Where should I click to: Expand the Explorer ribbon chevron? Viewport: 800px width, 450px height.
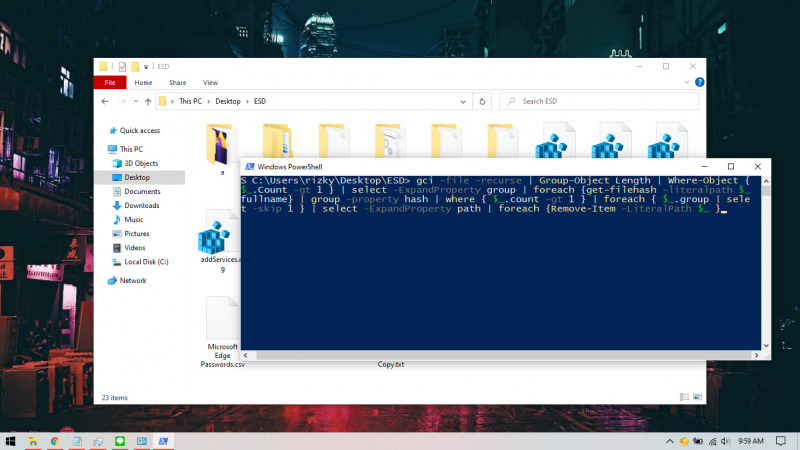[687, 82]
